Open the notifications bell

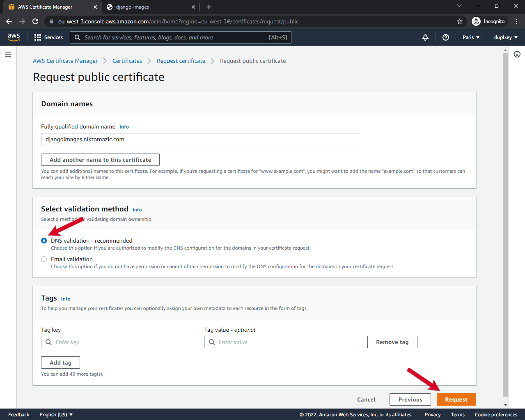tap(425, 37)
